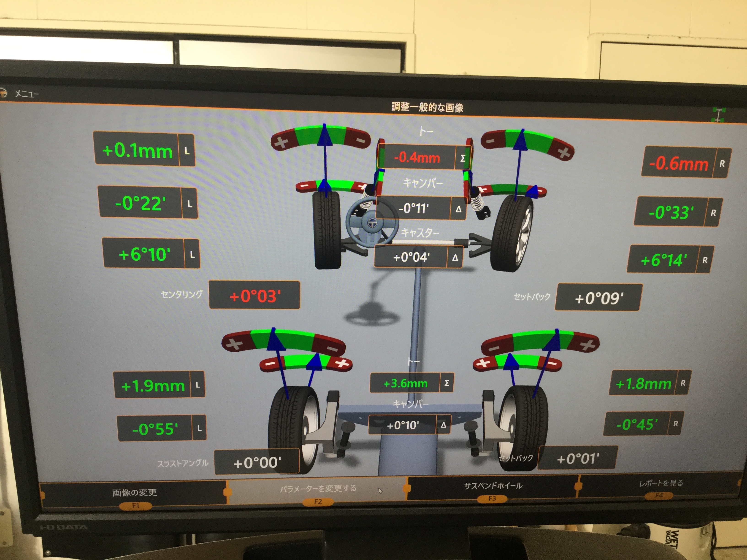Click rear toe sigma symbol button
The height and width of the screenshot is (560, 747).
tap(447, 383)
